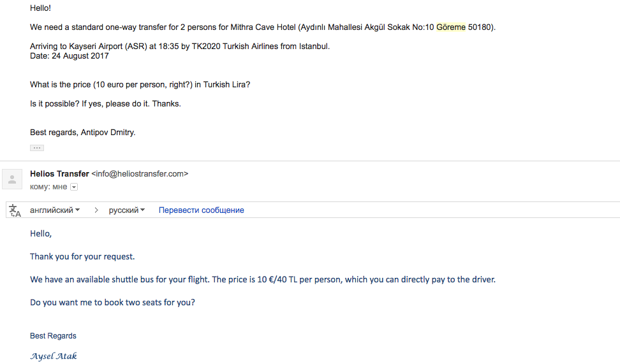Click the Aysel Atak signature
620x364 pixels.
(54, 356)
